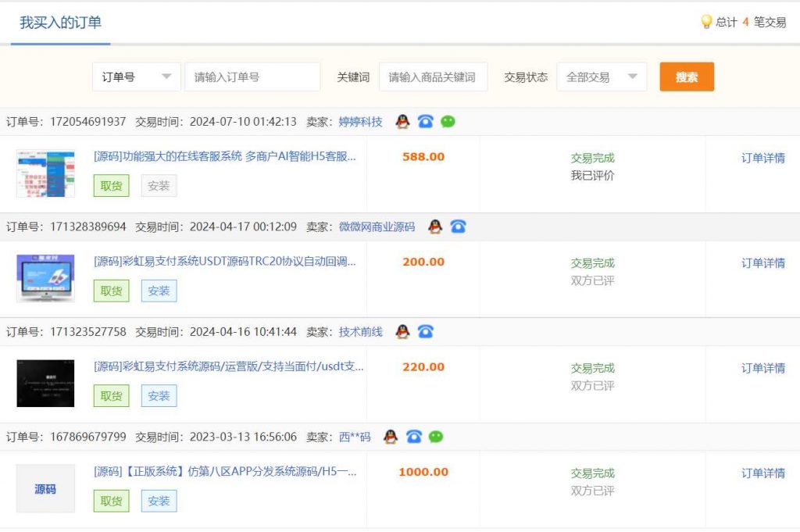The image size is (800, 532).
Task: Open seller link 微微网商业源码
Action: tap(377, 227)
